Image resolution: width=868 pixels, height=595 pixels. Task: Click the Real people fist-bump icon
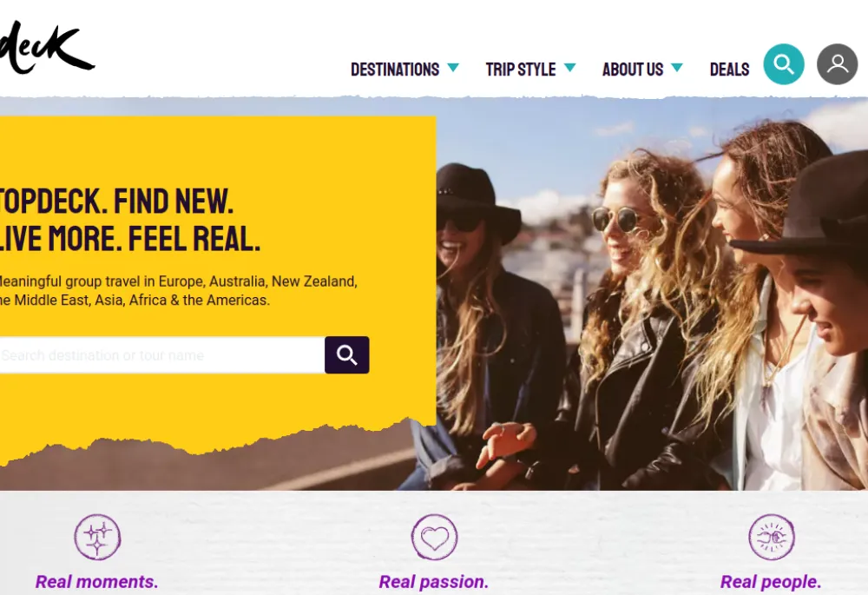pos(772,537)
